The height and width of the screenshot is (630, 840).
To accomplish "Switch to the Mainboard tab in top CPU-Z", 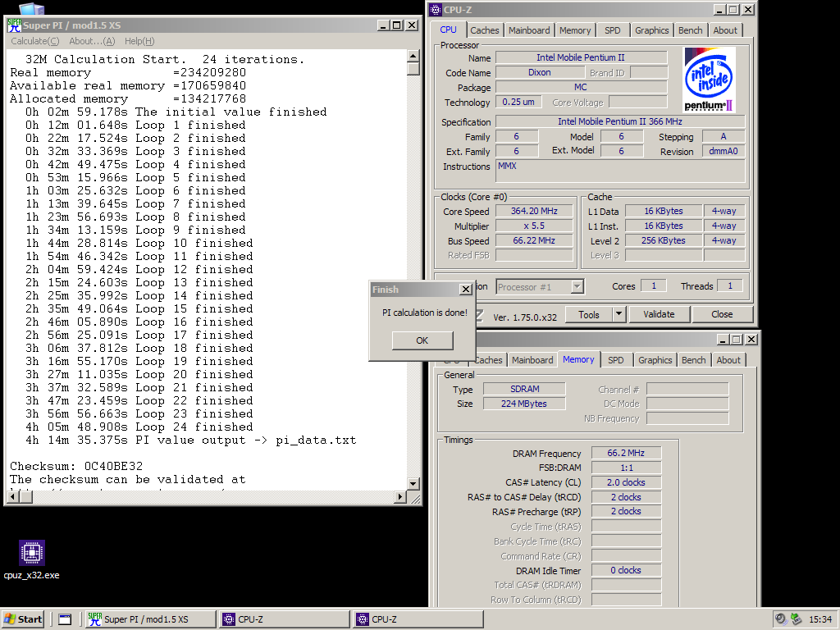I will click(x=529, y=30).
